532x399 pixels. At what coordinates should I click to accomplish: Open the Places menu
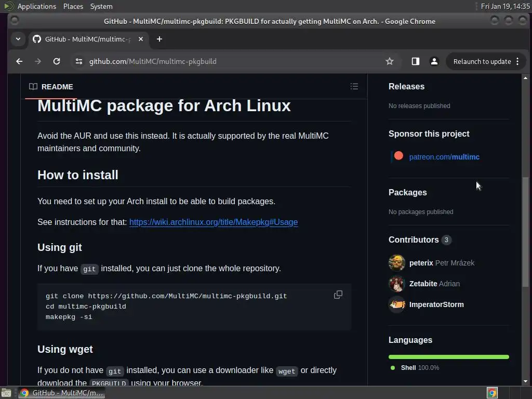[x=73, y=6]
